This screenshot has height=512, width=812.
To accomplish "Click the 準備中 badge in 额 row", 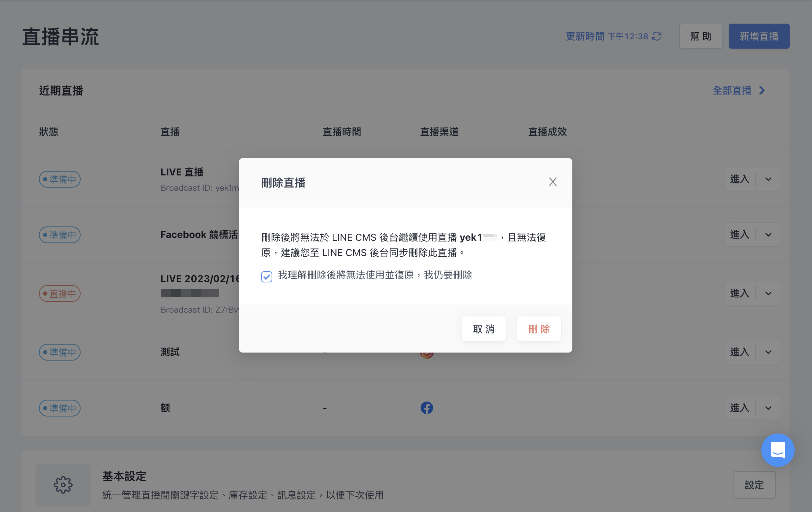I will 60,408.
